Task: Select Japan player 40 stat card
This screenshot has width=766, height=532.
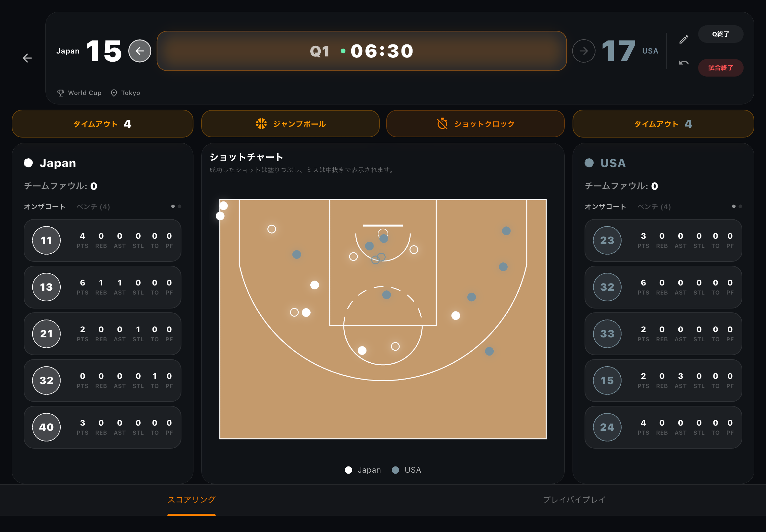Action: pyautogui.click(x=102, y=427)
